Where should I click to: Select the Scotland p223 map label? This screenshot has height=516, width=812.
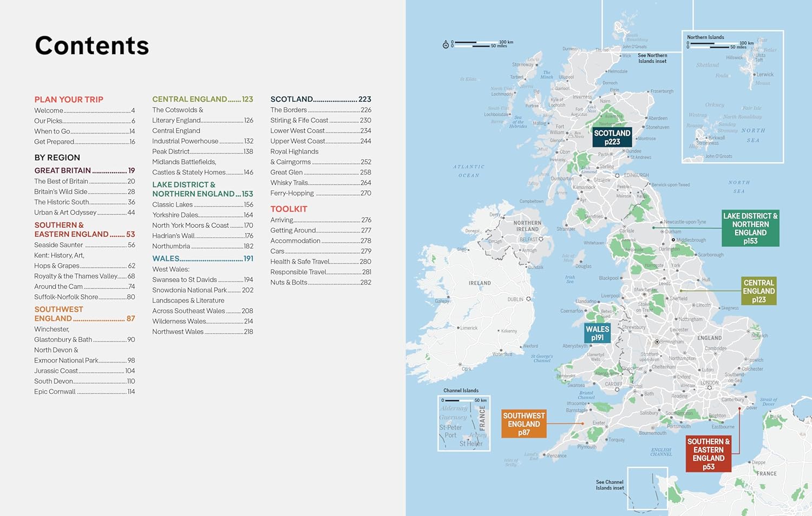(x=612, y=137)
